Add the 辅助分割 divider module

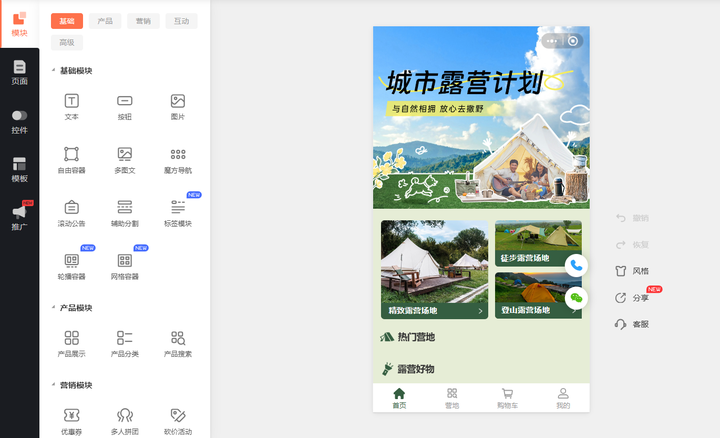tap(124, 213)
